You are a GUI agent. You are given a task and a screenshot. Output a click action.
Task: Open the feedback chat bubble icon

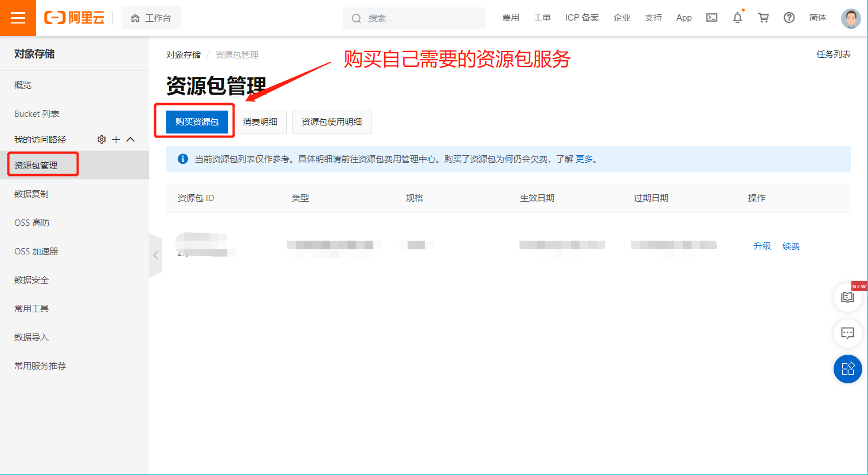(848, 333)
